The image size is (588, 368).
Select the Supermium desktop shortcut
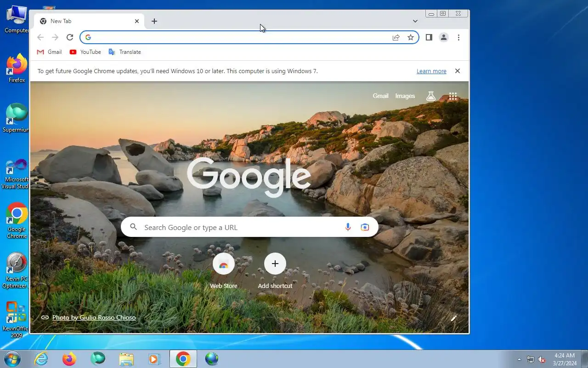point(17,118)
